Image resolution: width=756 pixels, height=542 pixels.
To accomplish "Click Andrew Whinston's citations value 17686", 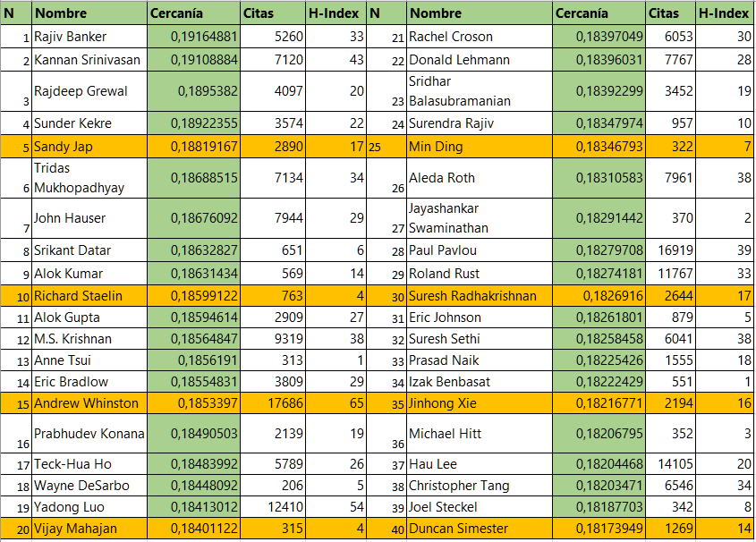I will pos(273,403).
